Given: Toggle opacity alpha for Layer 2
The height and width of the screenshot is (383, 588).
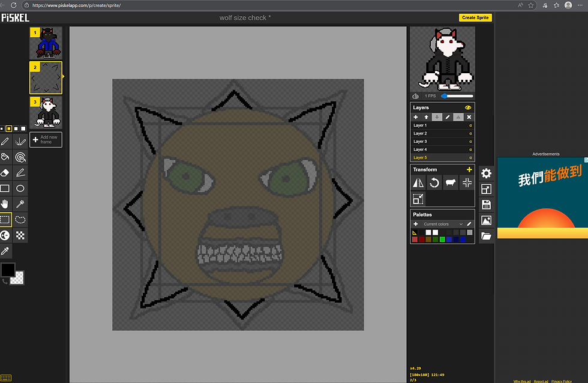Looking at the screenshot, I should tap(470, 133).
